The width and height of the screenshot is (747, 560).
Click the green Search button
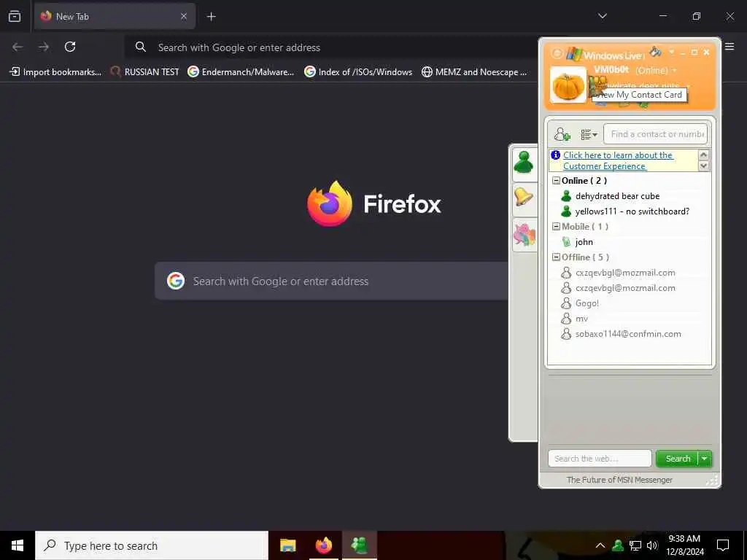coord(677,459)
